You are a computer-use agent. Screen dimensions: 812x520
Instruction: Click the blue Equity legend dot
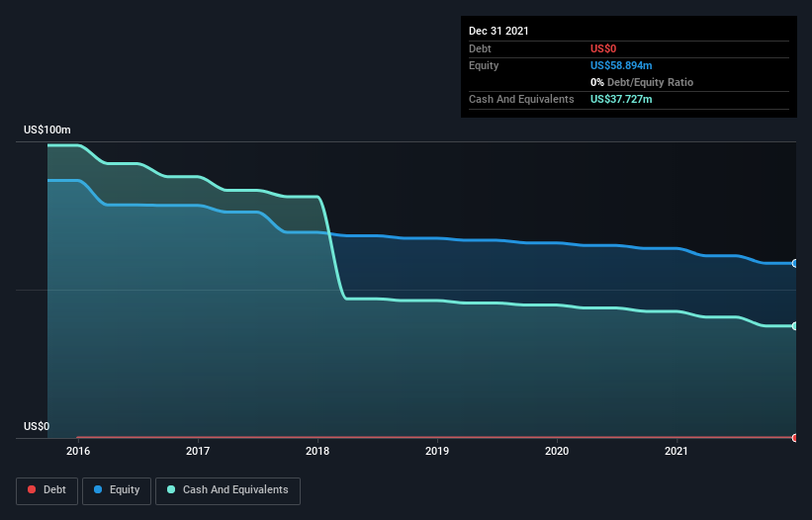pyautogui.click(x=98, y=489)
